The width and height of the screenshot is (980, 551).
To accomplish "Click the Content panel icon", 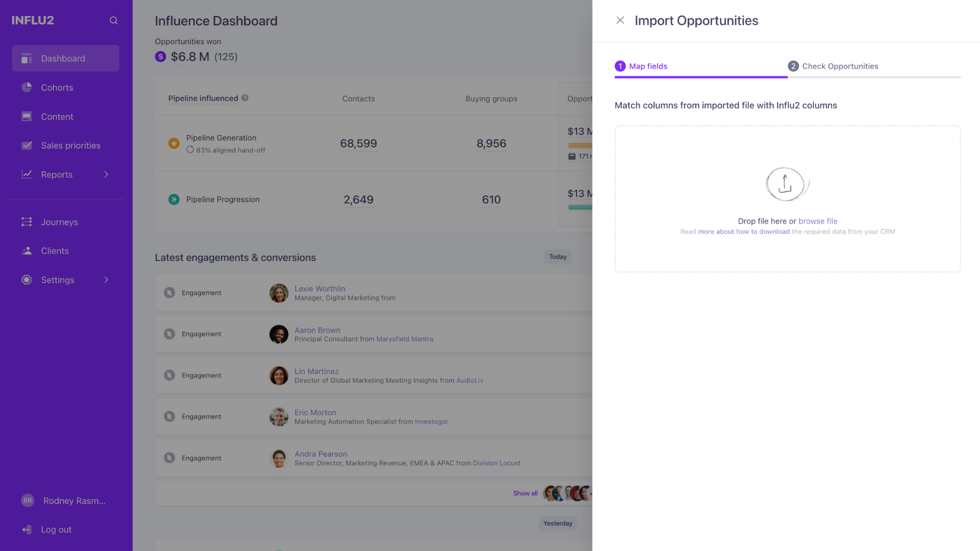I will [27, 116].
